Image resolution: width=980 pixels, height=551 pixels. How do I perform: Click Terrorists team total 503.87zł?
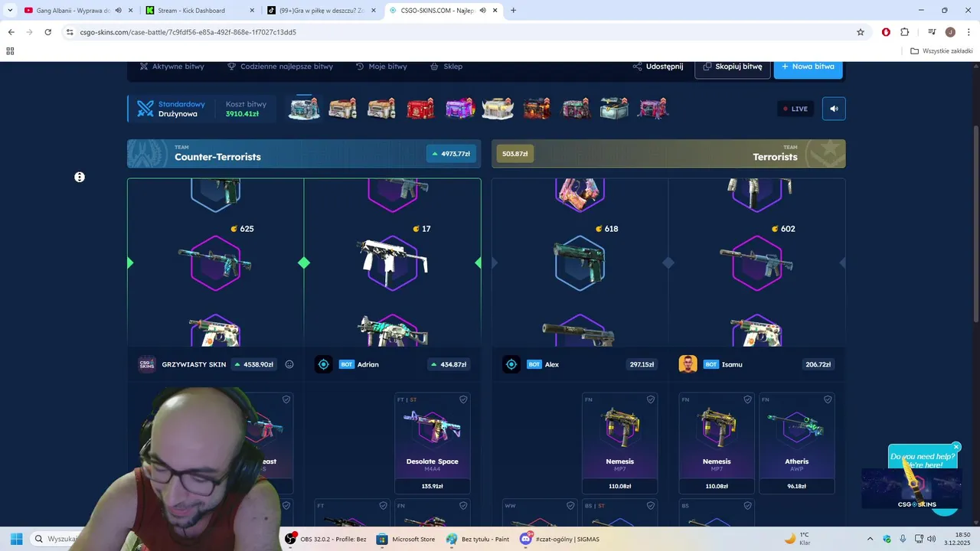[514, 154]
